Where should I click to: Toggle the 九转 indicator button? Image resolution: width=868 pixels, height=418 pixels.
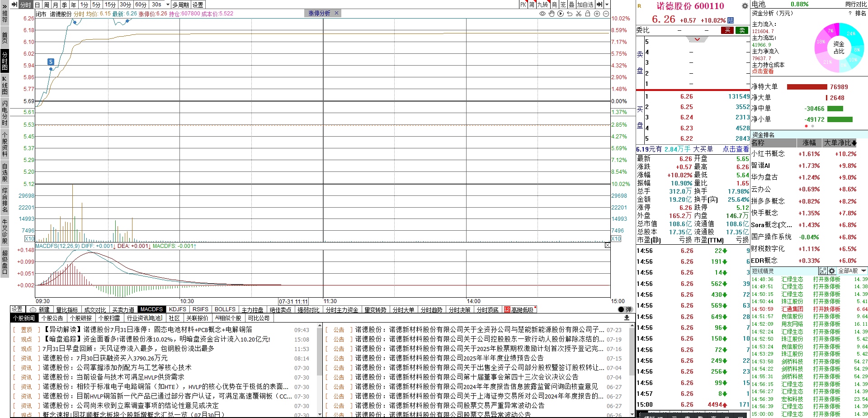[x=542, y=5]
